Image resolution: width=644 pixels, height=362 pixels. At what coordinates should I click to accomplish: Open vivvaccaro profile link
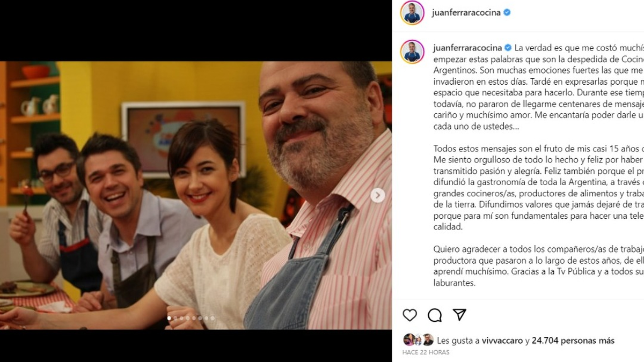point(502,341)
